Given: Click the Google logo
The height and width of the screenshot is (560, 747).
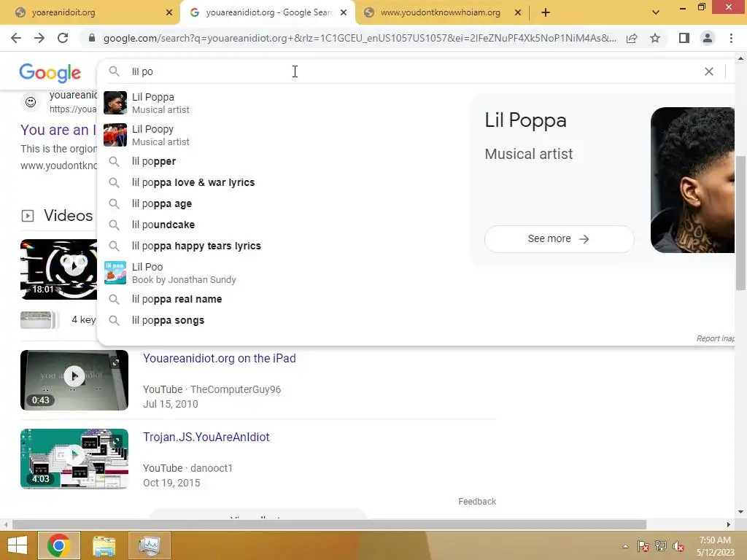Looking at the screenshot, I should [x=50, y=72].
